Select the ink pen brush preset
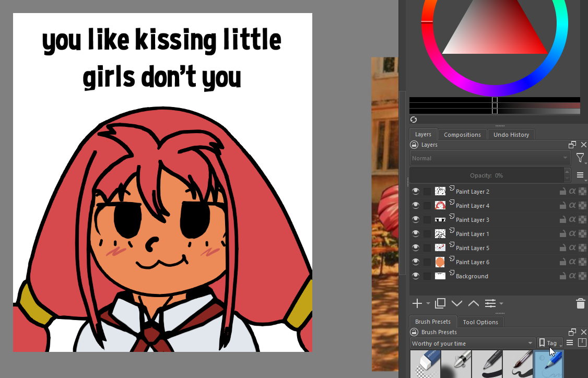Screen dimensions: 588x378 (x=456, y=364)
